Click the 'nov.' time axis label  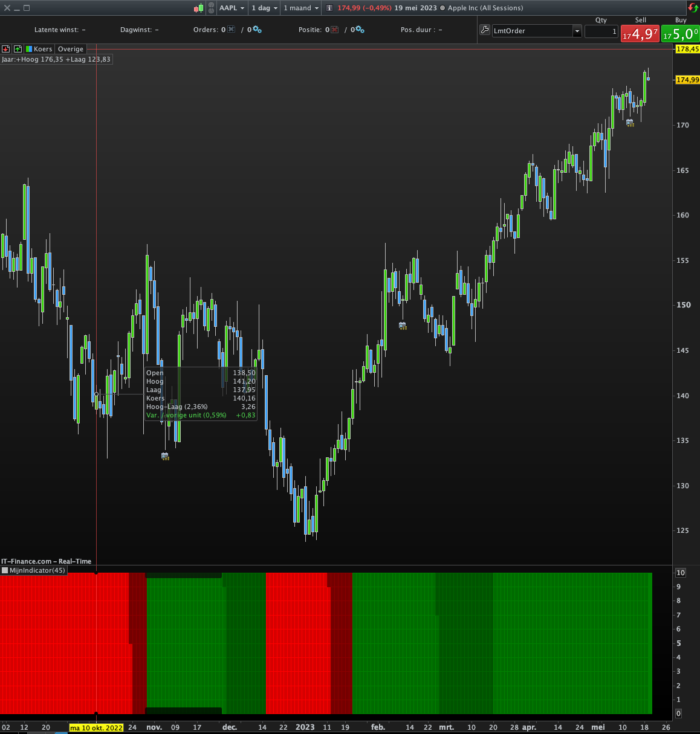coord(154,727)
